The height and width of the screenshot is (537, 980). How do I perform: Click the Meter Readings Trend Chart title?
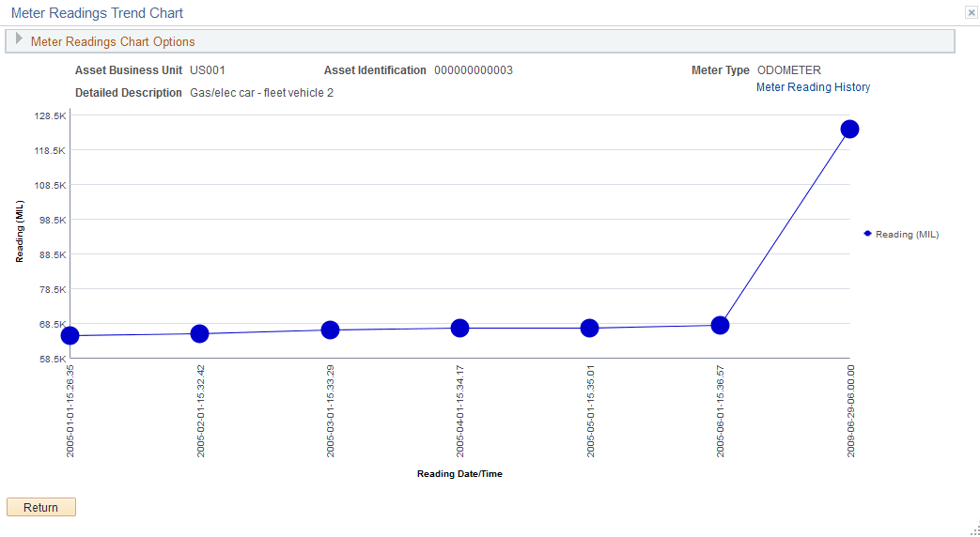pos(98,13)
